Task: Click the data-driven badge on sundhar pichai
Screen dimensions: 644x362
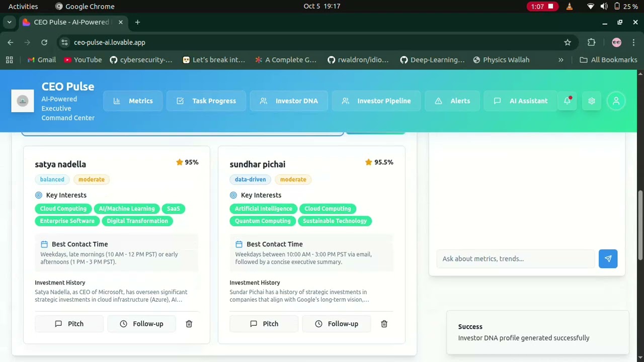Action: 250,179
